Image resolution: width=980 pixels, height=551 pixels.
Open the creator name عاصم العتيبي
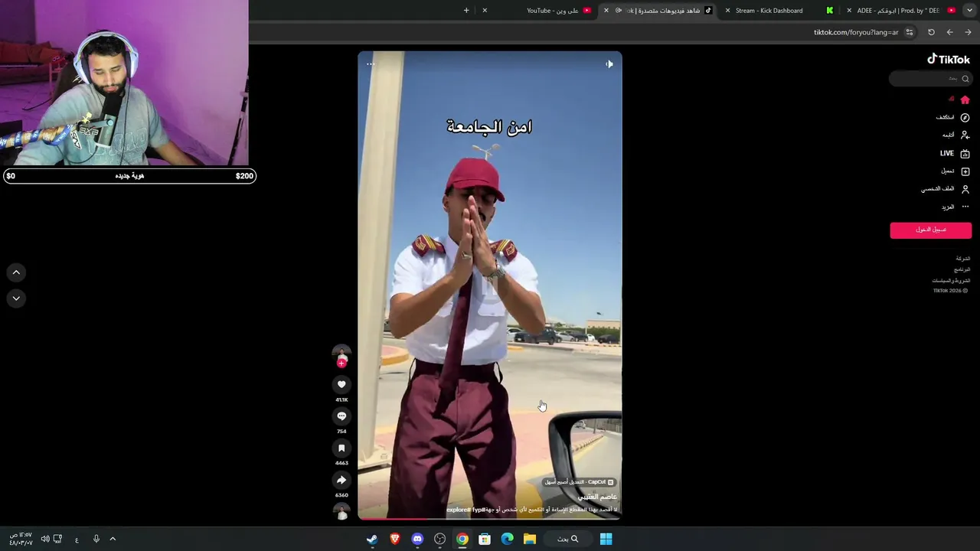click(597, 497)
